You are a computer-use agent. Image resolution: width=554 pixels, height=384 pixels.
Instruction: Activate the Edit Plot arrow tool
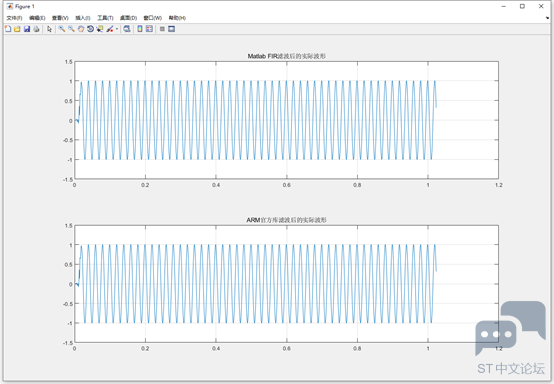point(49,29)
